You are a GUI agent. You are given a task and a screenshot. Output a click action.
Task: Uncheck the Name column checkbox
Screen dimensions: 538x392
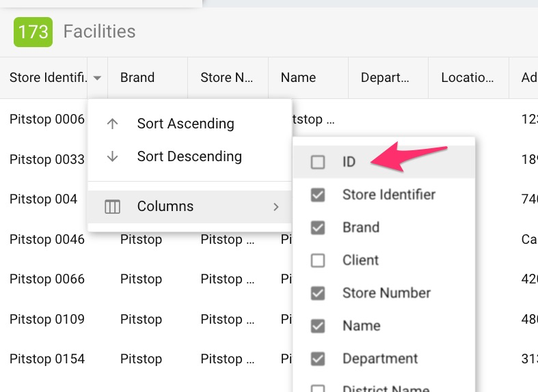[x=318, y=326]
